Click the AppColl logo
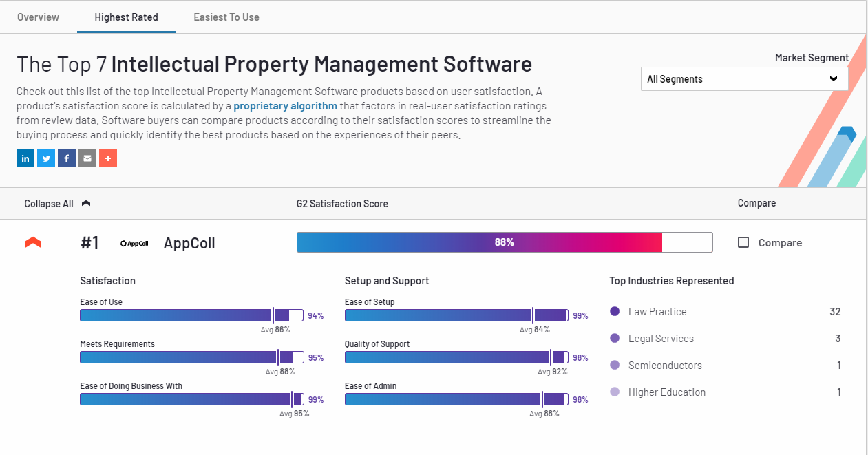 tap(134, 243)
